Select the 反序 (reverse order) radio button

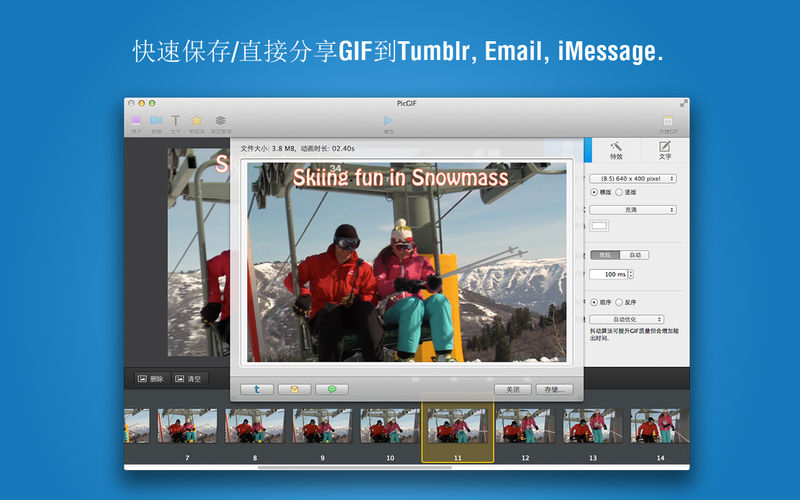(x=619, y=302)
